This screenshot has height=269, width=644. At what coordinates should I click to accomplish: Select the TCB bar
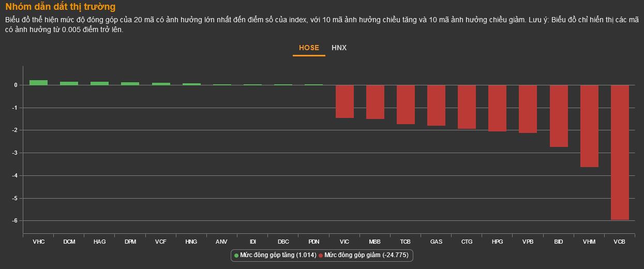pyautogui.click(x=406, y=104)
